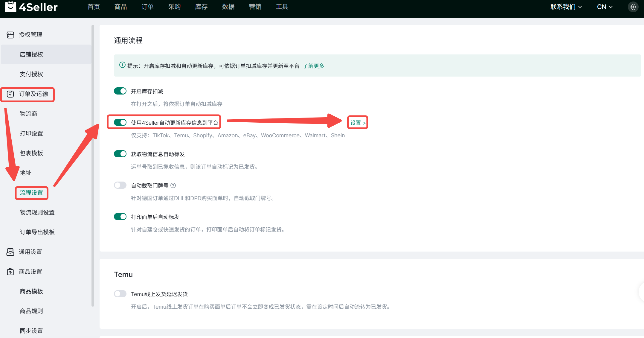Click the 4Seller logo icon
Image resolution: width=644 pixels, height=338 pixels.
(x=11, y=7)
